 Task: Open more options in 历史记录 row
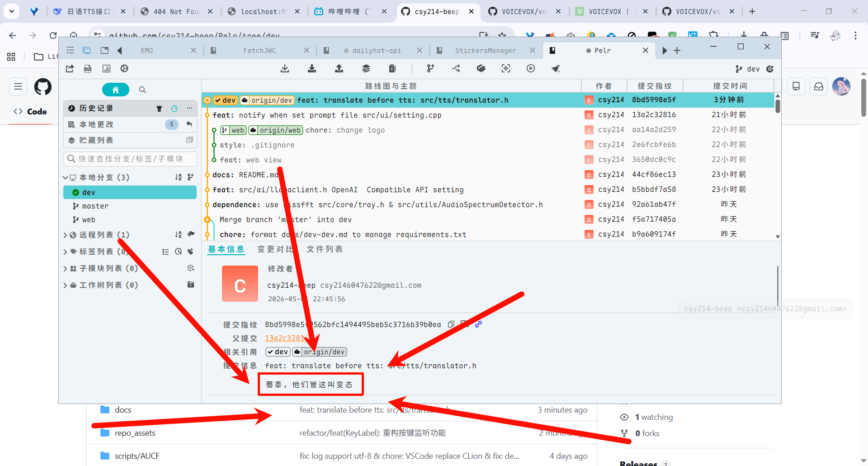pos(189,108)
